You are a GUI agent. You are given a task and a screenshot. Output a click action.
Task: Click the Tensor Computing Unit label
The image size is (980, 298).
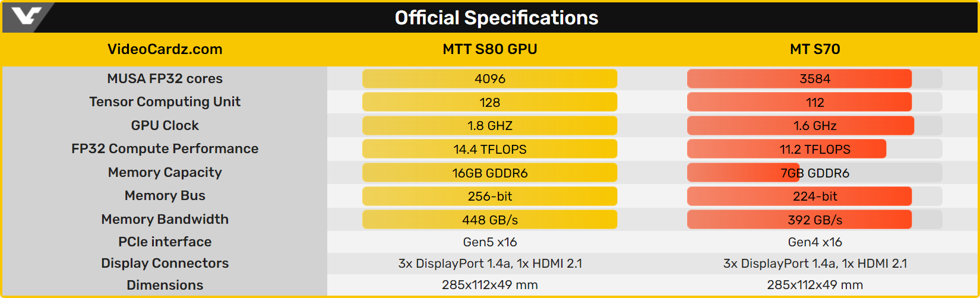165,102
